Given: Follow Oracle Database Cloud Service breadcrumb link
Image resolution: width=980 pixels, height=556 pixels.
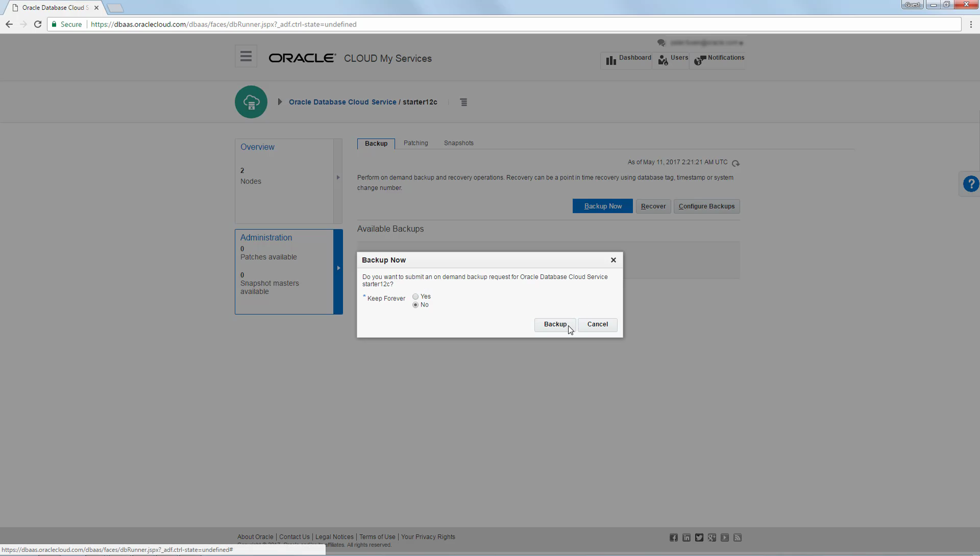Looking at the screenshot, I should click(x=342, y=103).
